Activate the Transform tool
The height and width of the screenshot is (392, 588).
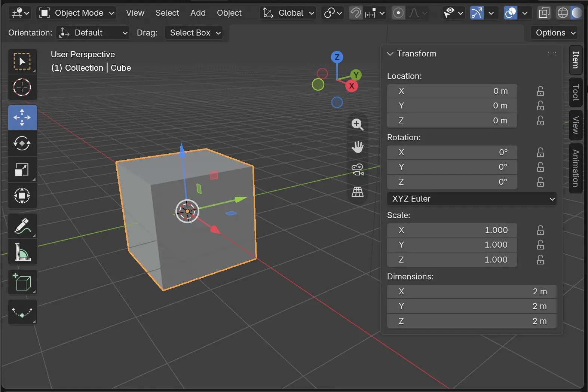[22, 196]
